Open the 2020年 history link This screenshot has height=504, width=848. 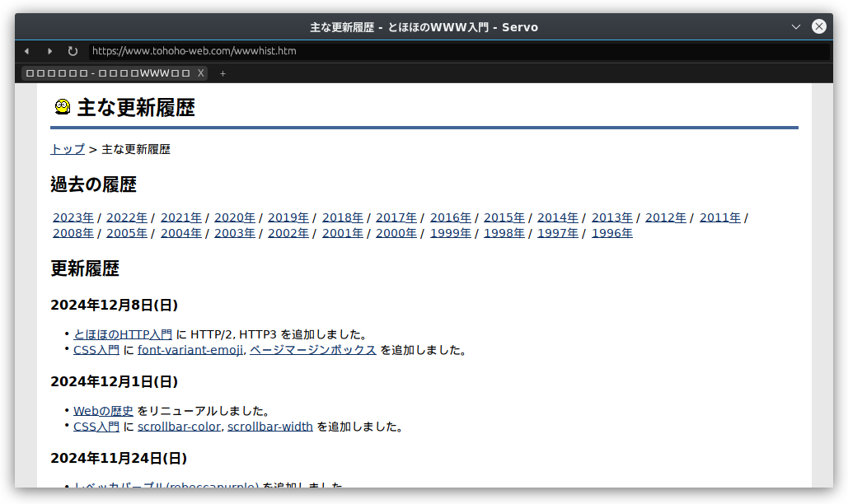click(x=235, y=217)
